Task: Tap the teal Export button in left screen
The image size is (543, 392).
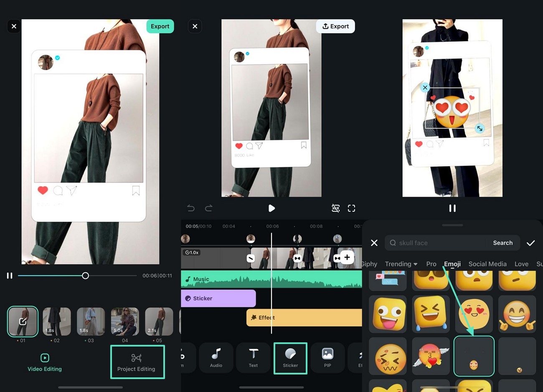Action: click(x=160, y=26)
